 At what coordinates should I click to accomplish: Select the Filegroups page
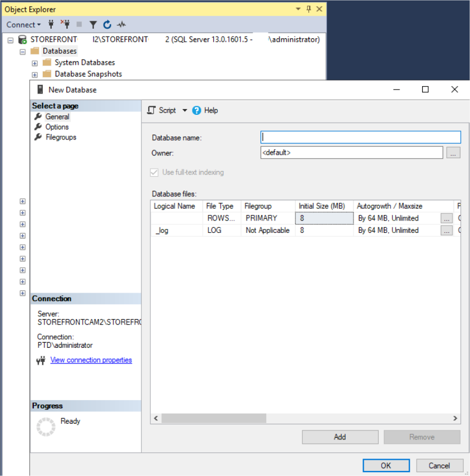tap(62, 137)
